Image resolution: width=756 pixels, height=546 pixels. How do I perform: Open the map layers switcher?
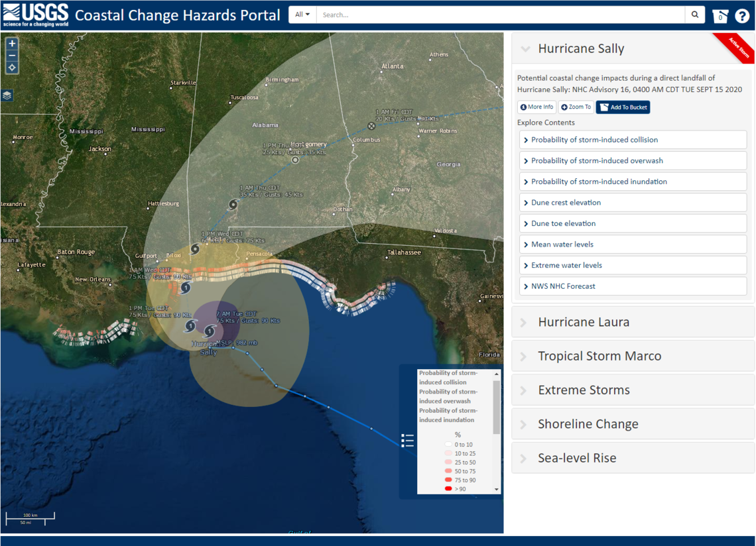pyautogui.click(x=7, y=95)
